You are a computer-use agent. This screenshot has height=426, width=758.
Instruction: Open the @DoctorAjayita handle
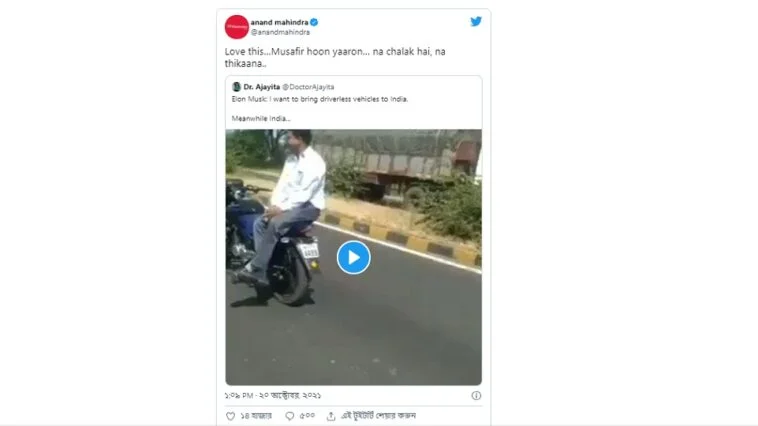pos(308,87)
